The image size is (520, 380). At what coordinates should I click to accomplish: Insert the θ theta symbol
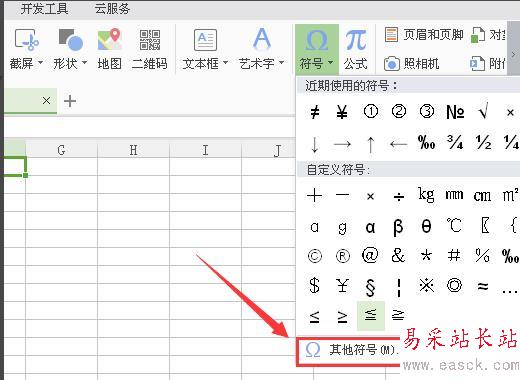coord(426,226)
